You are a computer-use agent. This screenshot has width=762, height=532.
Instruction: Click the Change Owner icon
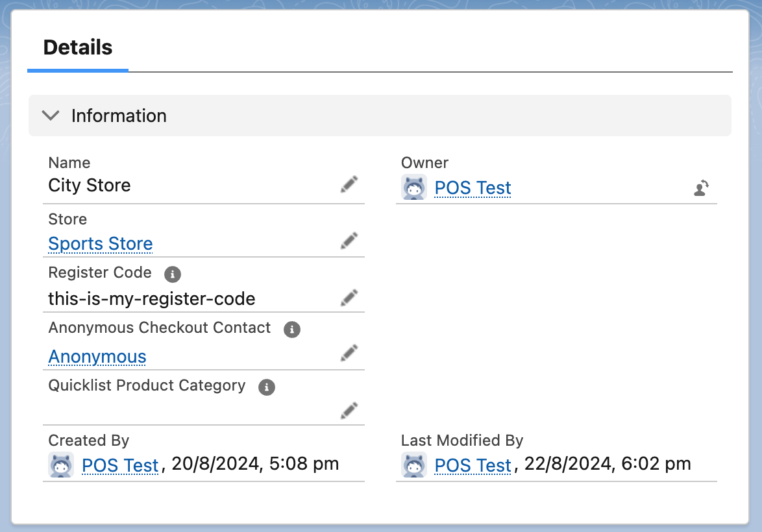tap(701, 188)
